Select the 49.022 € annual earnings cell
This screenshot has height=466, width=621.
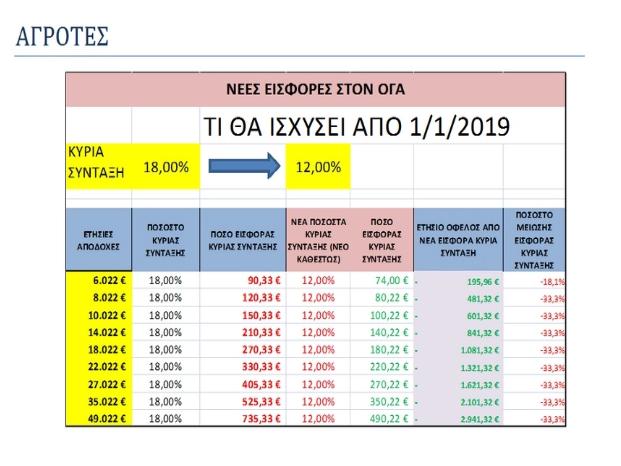point(98,418)
